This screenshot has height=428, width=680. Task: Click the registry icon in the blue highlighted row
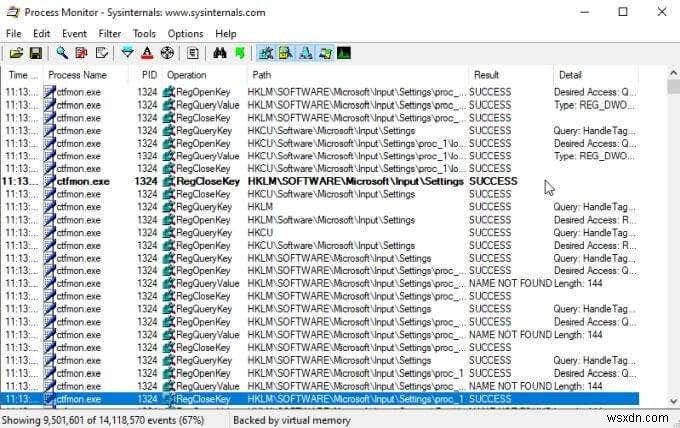click(169, 399)
